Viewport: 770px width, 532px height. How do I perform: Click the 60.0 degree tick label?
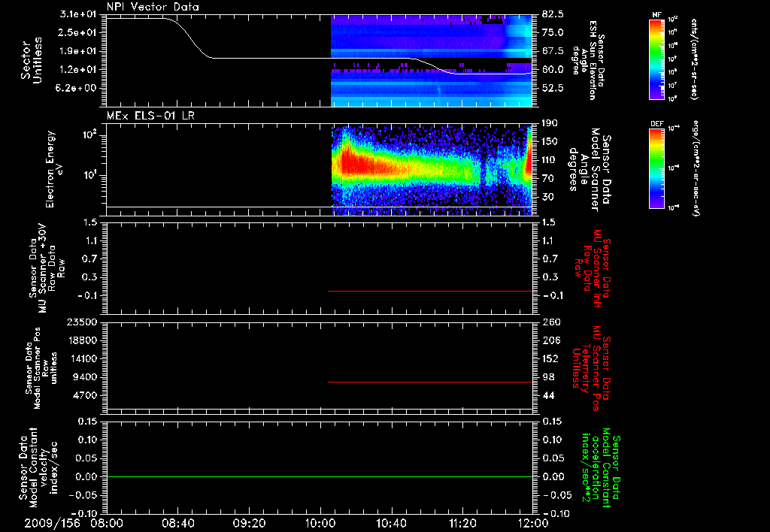[553, 70]
